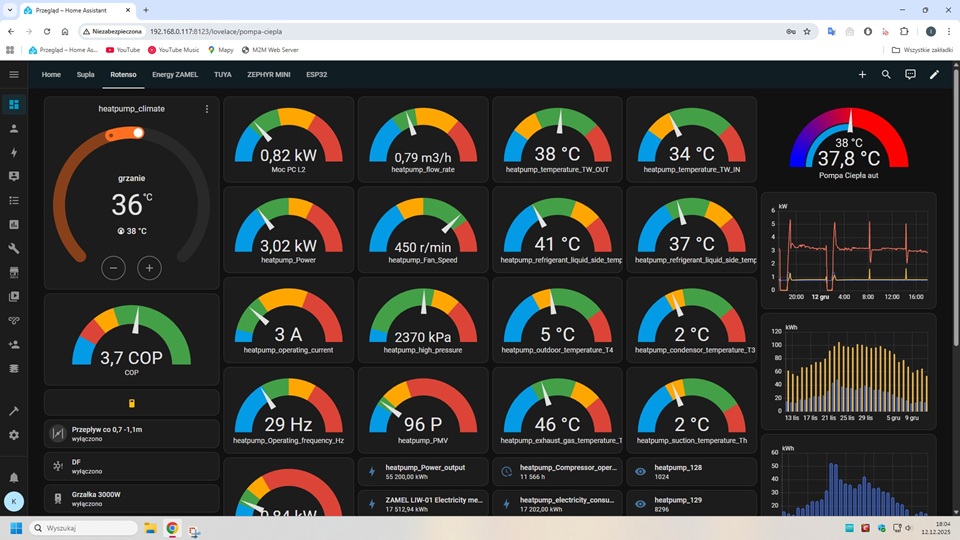Decrease target temperature with minus button
The width and height of the screenshot is (960, 540).
113,268
